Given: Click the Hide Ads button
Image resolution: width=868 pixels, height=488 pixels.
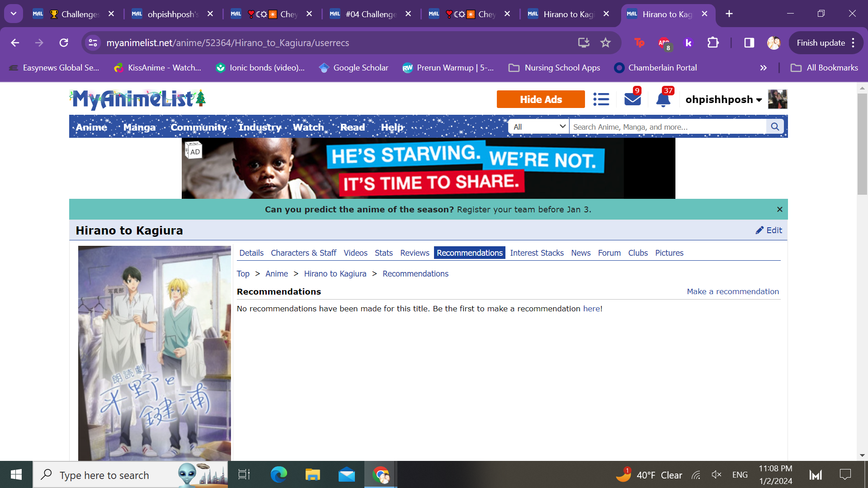Looking at the screenshot, I should click(x=540, y=99).
